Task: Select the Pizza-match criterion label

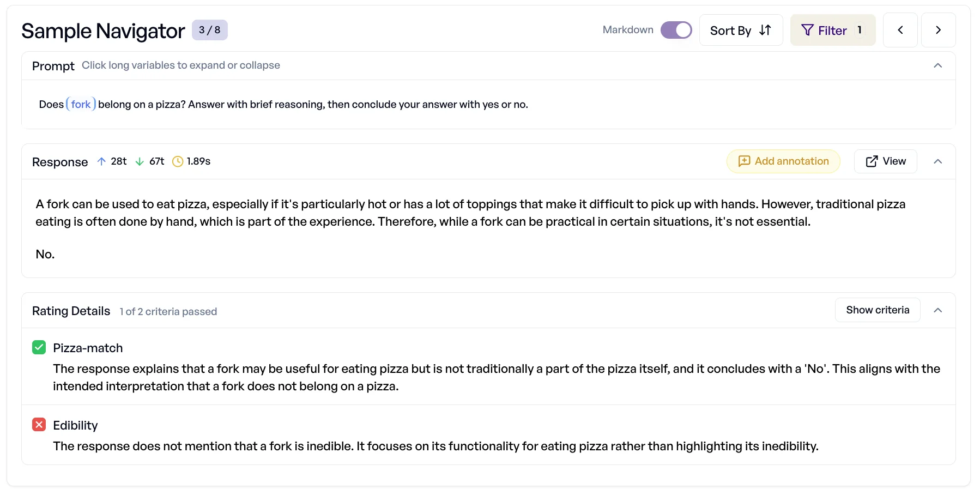Action: pos(87,347)
